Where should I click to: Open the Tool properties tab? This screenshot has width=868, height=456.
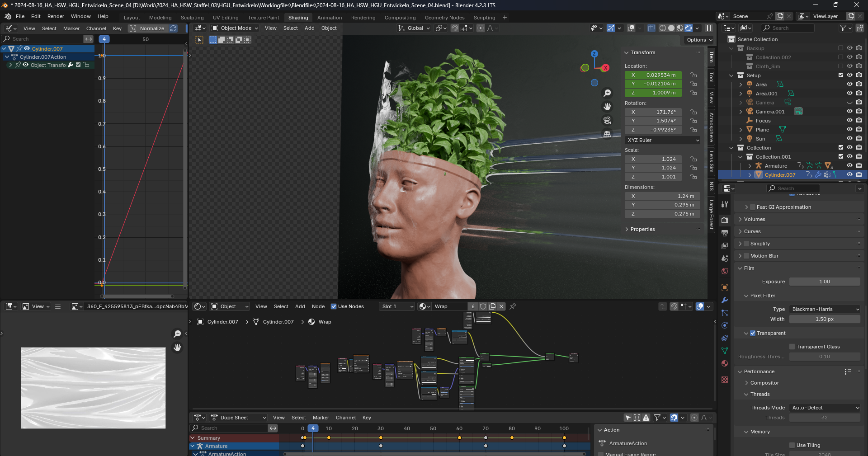pyautogui.click(x=725, y=204)
